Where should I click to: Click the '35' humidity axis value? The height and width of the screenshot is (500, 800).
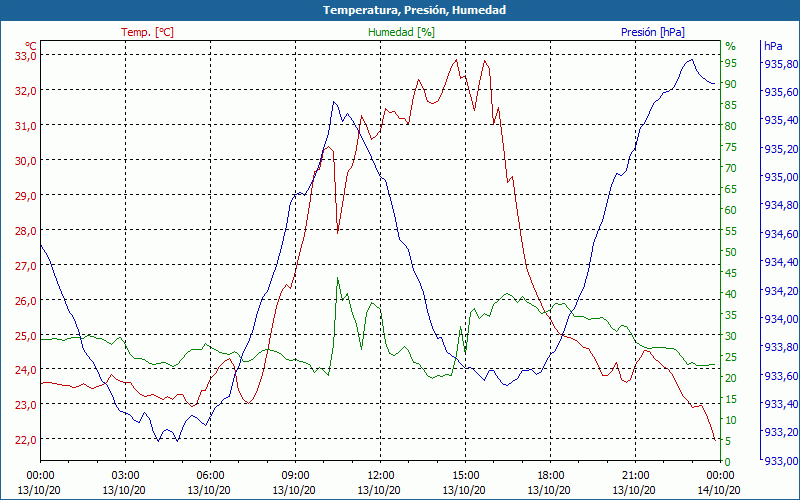point(731,315)
